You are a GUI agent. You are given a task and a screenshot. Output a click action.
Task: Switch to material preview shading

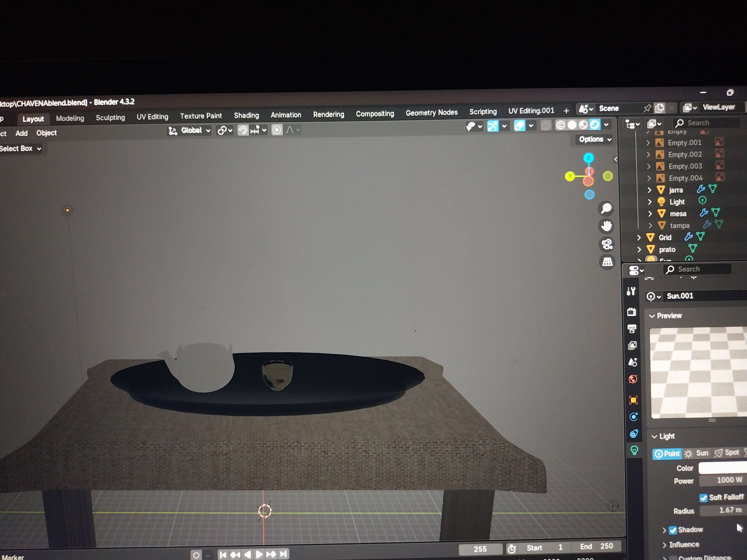[583, 125]
